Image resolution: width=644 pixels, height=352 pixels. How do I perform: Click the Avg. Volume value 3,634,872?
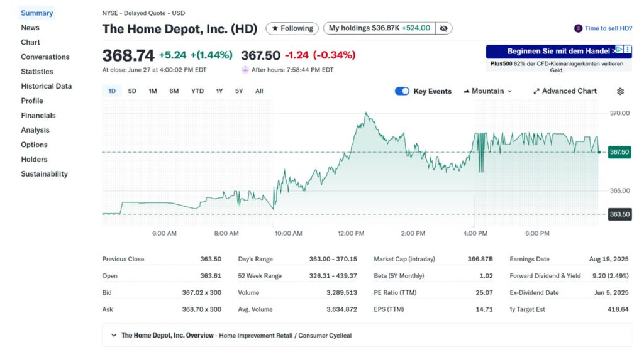(x=341, y=309)
